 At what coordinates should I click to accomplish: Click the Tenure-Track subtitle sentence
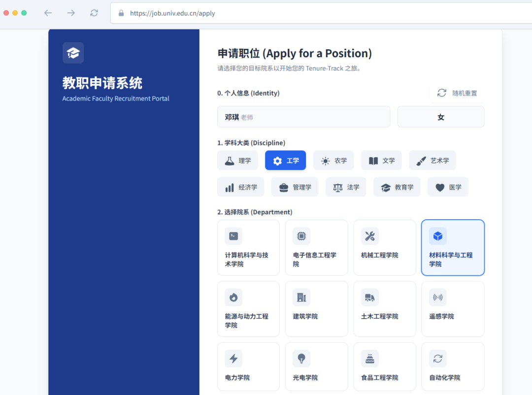click(290, 68)
